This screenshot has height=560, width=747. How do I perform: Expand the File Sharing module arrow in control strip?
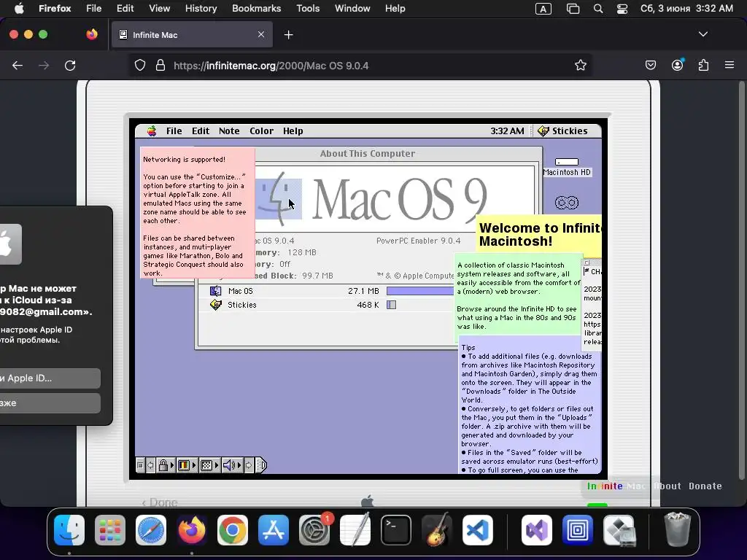pyautogui.click(x=172, y=465)
